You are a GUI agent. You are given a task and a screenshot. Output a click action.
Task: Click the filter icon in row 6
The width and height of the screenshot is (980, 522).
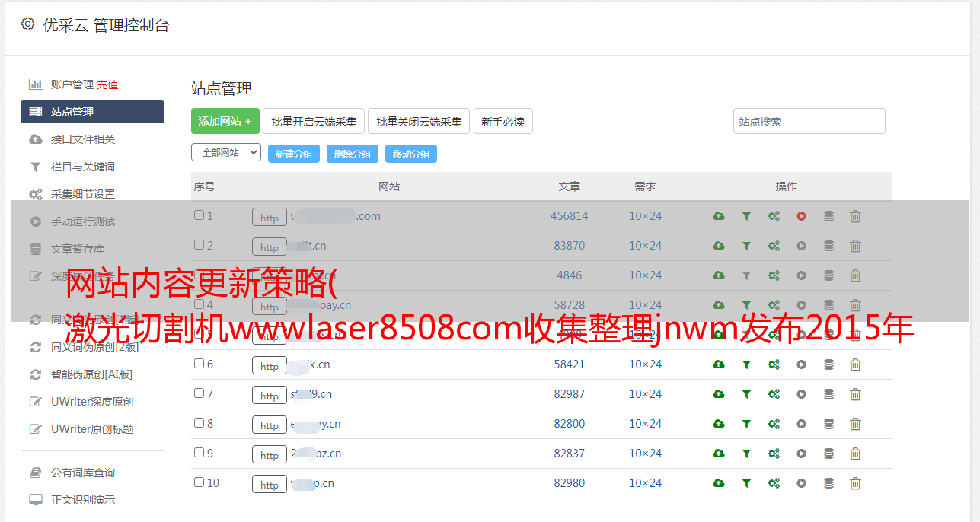click(746, 364)
